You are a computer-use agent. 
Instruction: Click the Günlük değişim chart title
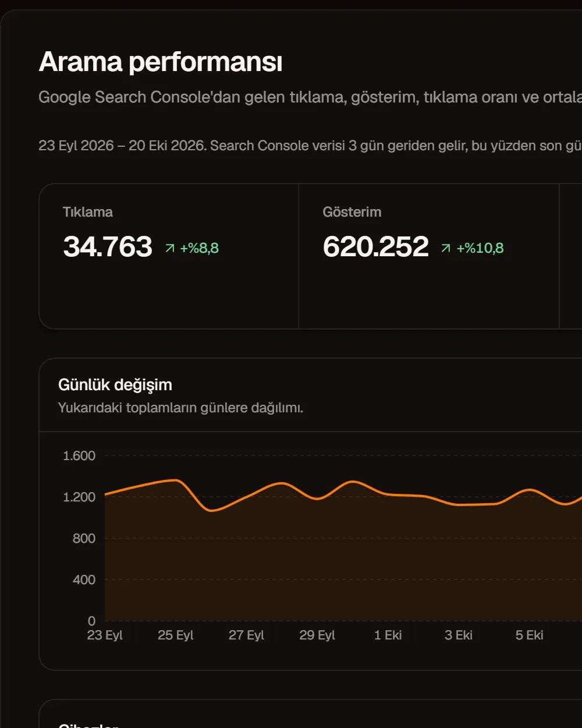(115, 385)
